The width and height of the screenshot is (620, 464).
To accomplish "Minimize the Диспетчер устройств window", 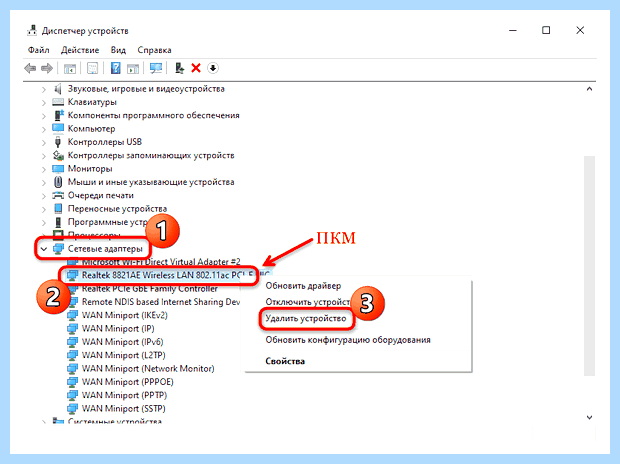I will pyautogui.click(x=513, y=30).
